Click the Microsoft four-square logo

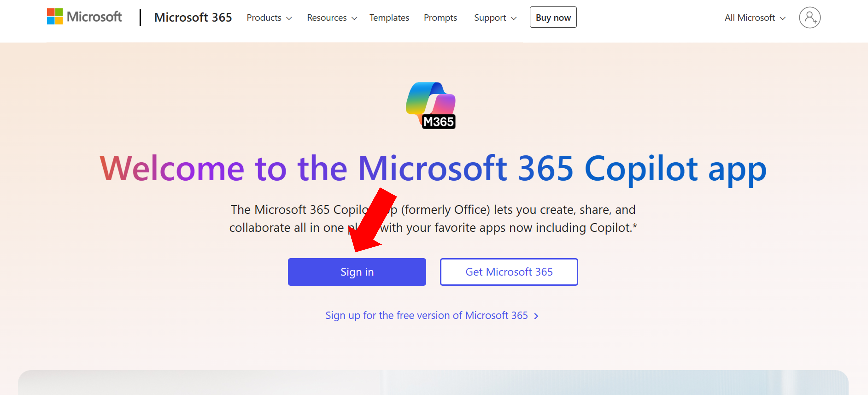55,17
